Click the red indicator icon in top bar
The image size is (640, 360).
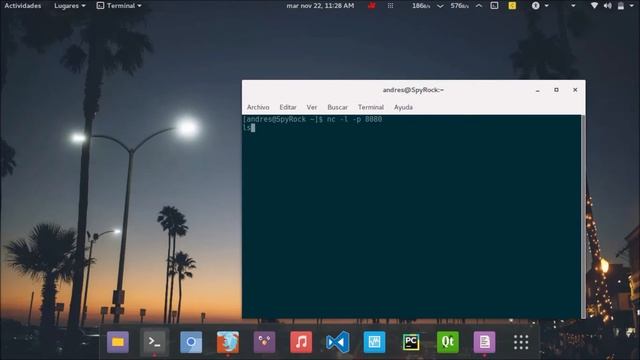point(371,6)
